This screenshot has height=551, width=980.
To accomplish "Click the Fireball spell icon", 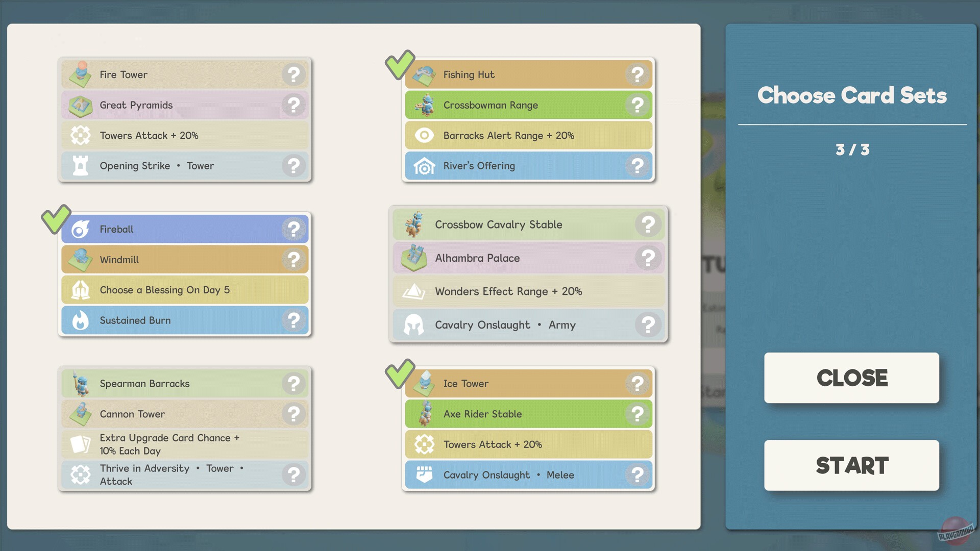I will tap(80, 229).
